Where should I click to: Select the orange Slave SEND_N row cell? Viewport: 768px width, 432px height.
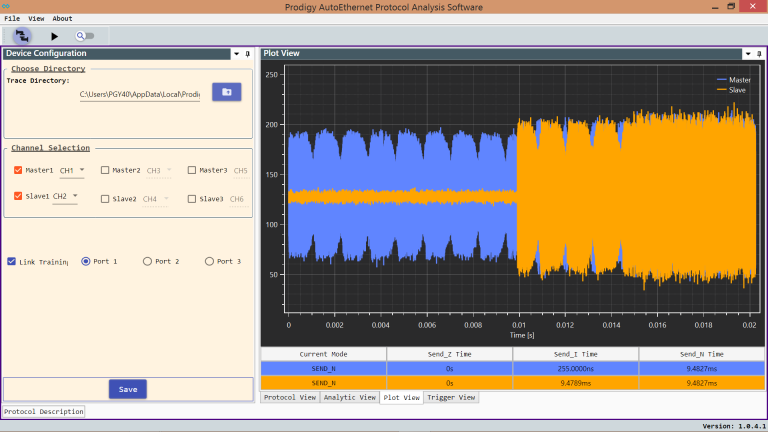tap(323, 383)
